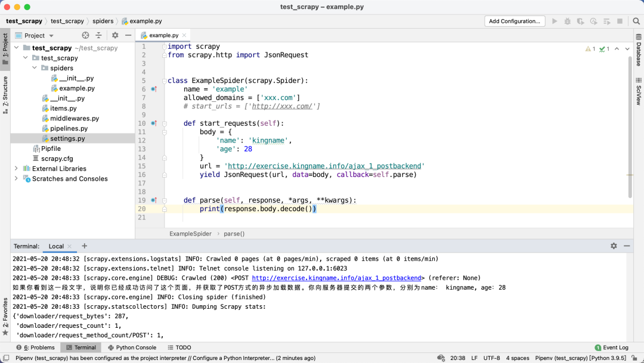The height and width of the screenshot is (363, 644).
Task: Switch to Terminal tool window tab
Action: point(81,348)
